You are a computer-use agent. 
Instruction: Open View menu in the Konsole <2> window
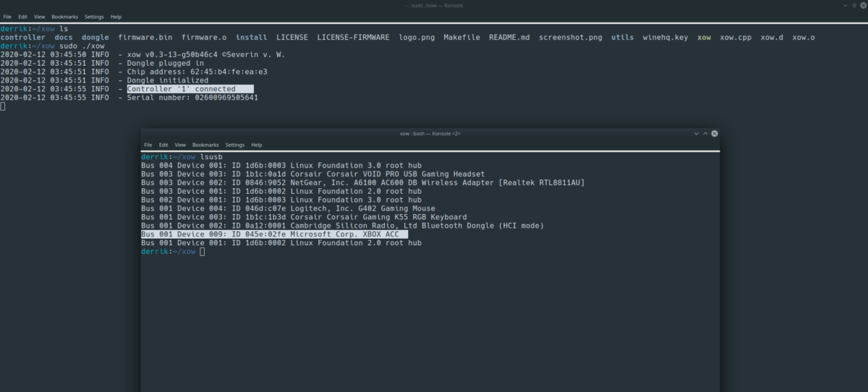[x=180, y=145]
